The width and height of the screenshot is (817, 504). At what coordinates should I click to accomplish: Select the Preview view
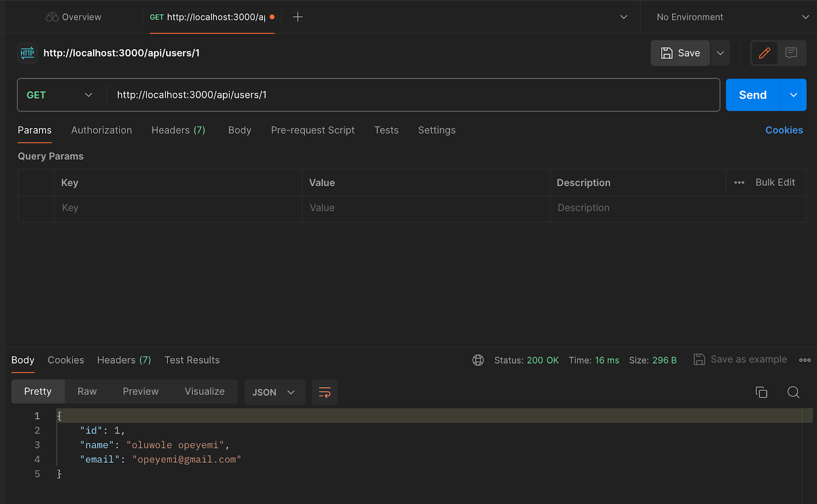point(140,391)
